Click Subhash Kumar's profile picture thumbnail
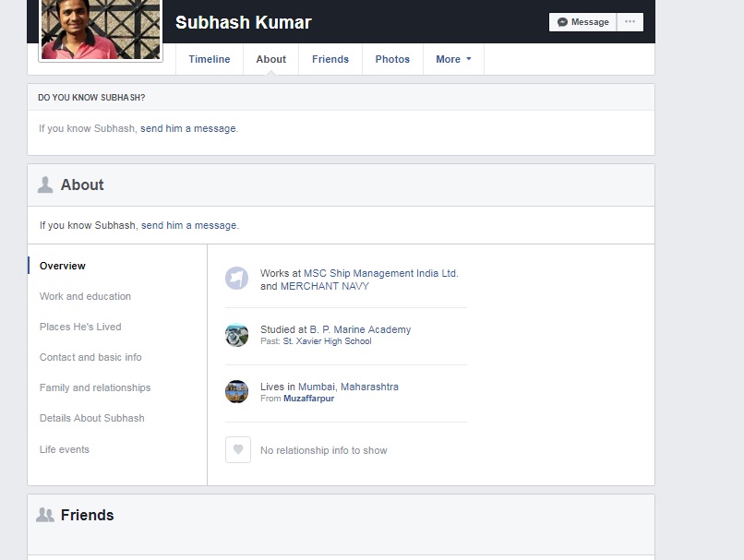The width and height of the screenshot is (744, 560). (x=101, y=30)
